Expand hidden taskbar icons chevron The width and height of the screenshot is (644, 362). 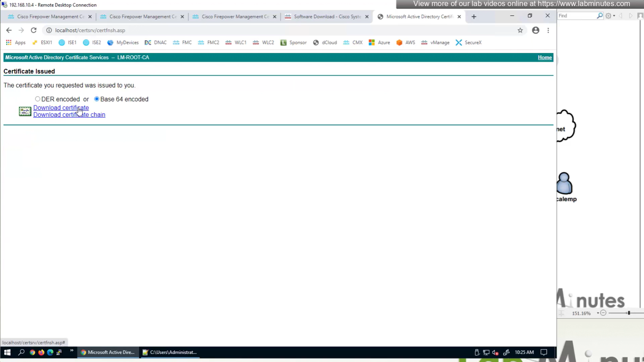(x=71, y=351)
